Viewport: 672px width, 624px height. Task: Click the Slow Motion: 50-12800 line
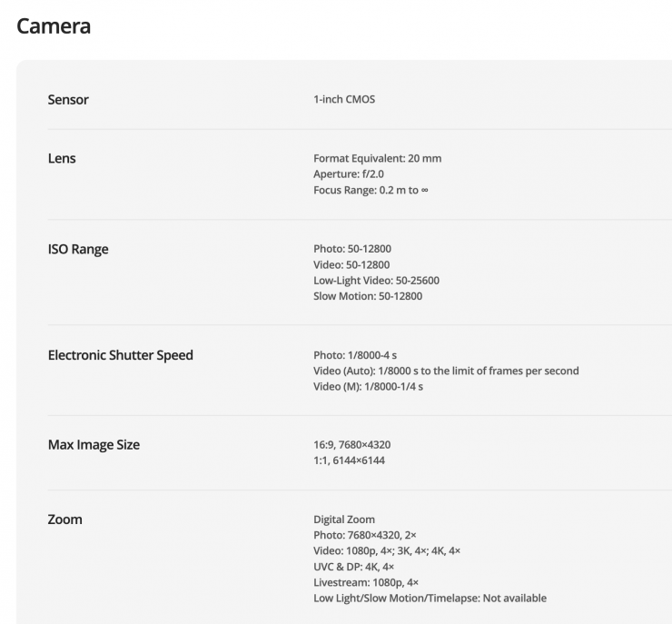point(368,296)
